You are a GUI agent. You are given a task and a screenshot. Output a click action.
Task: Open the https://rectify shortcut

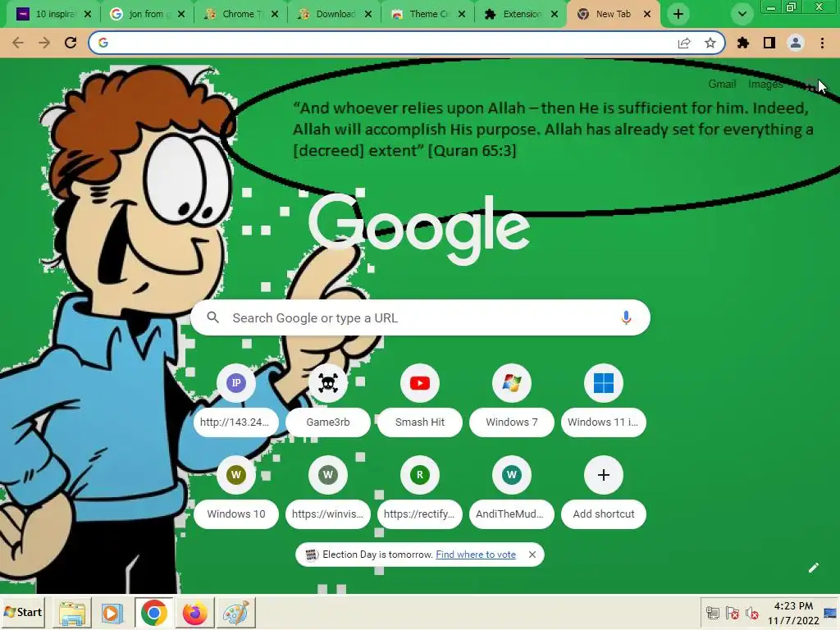(420, 491)
